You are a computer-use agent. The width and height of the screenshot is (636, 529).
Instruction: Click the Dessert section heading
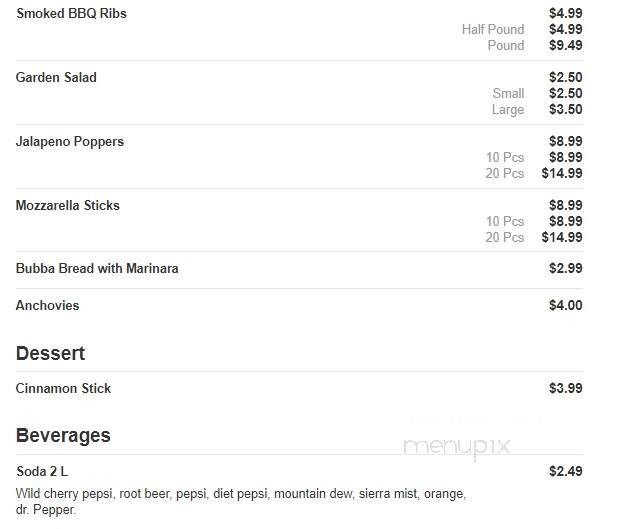[51, 353]
